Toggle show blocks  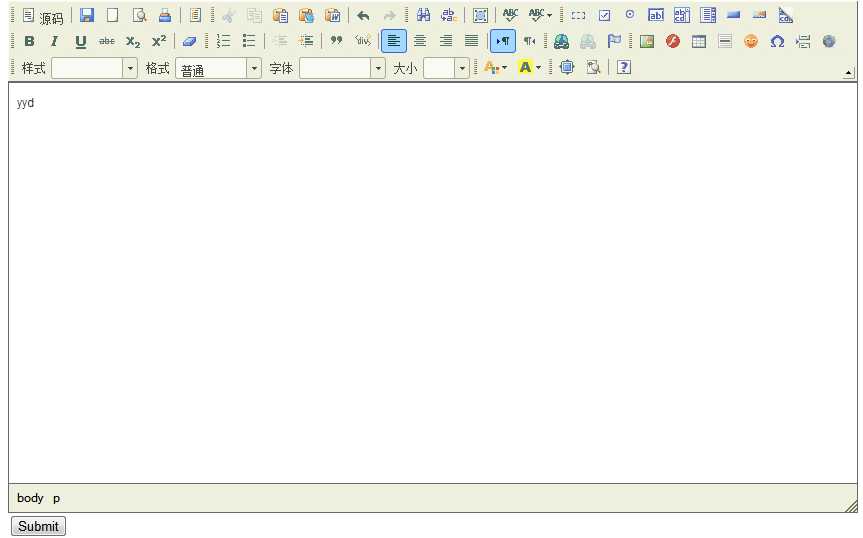coord(593,68)
